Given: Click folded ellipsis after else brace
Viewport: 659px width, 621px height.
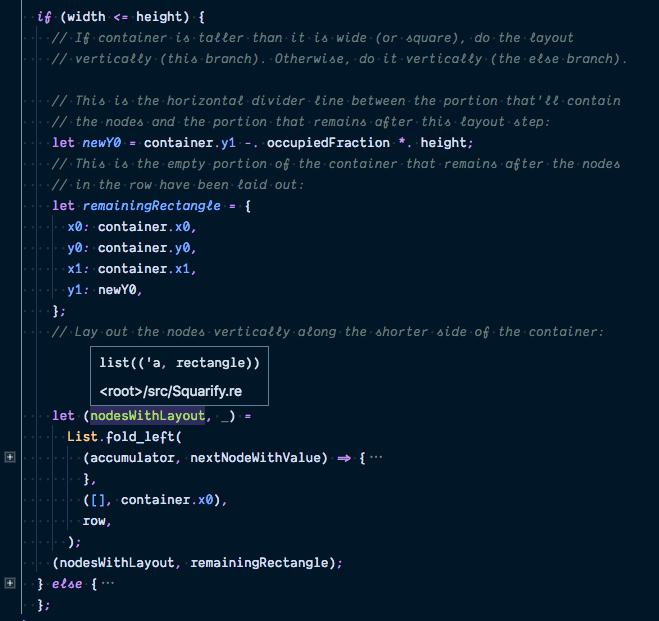Looking at the screenshot, I should click(108, 583).
